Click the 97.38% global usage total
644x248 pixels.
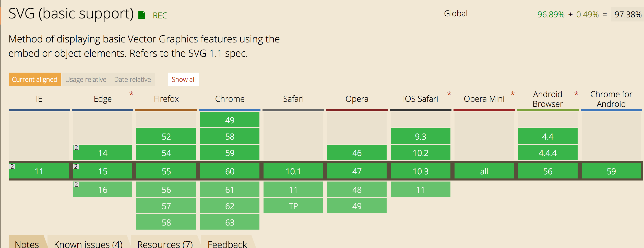pos(628,14)
